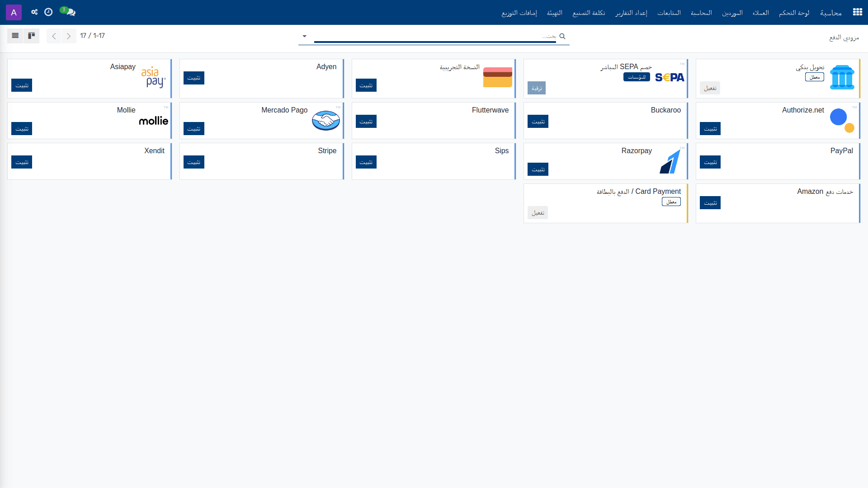
Task: Install the Mollie provider
Action: pyautogui.click(x=22, y=128)
